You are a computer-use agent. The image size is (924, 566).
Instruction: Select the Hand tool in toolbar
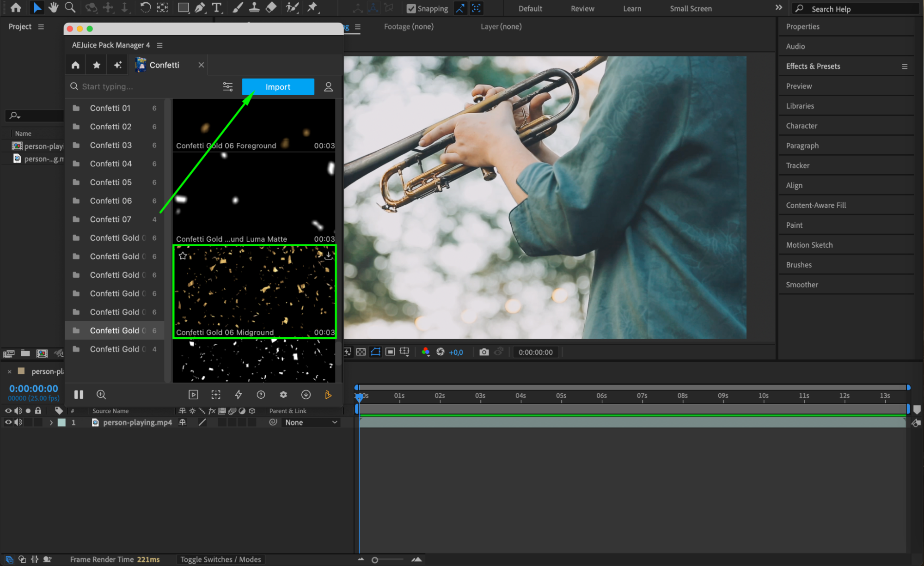pos(54,7)
